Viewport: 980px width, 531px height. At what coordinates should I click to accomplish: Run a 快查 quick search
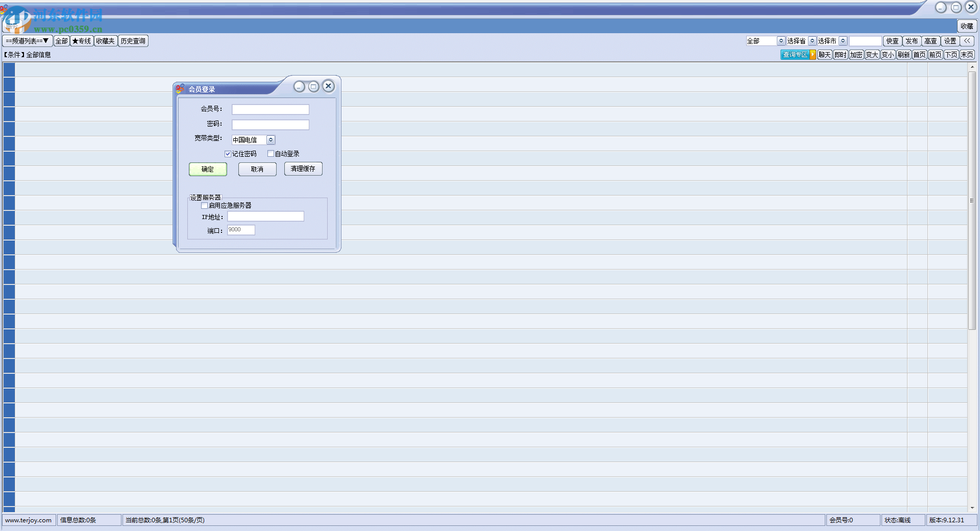[892, 41]
